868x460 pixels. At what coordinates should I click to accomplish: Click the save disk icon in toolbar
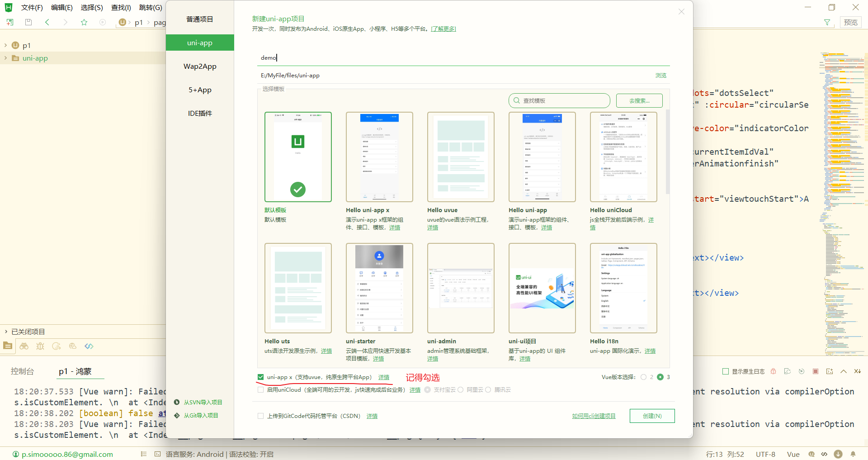[28, 22]
